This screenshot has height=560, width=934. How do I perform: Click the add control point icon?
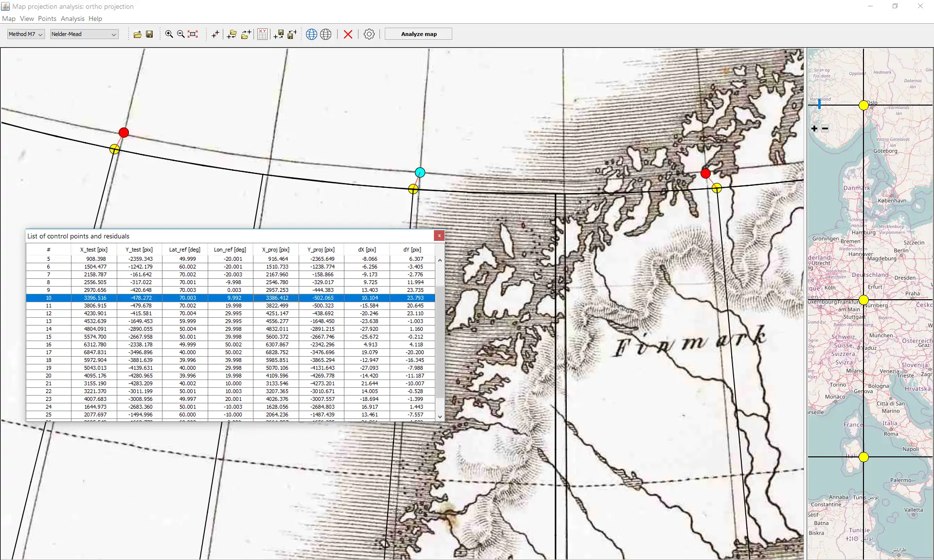215,34
